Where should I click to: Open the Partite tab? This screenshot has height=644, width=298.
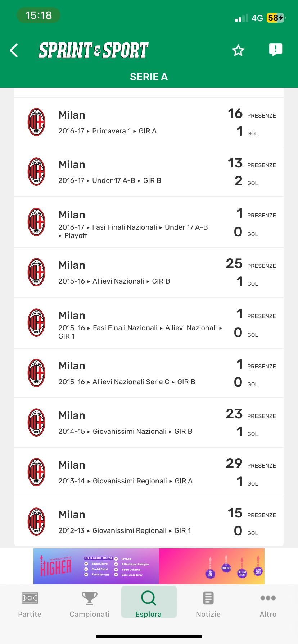30,604
